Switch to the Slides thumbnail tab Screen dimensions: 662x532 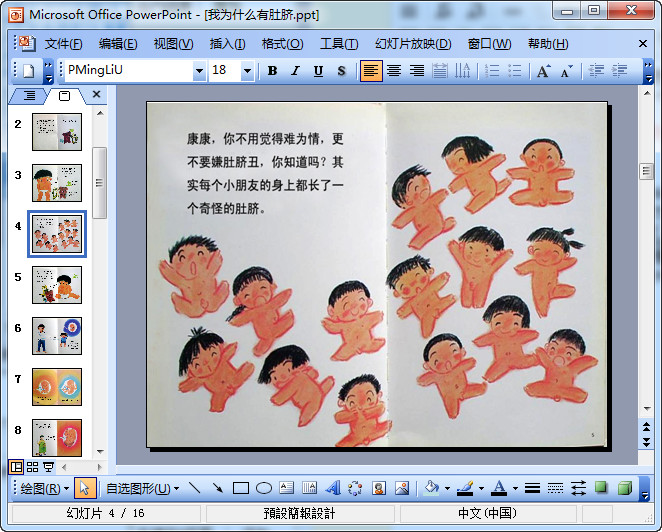click(x=65, y=96)
